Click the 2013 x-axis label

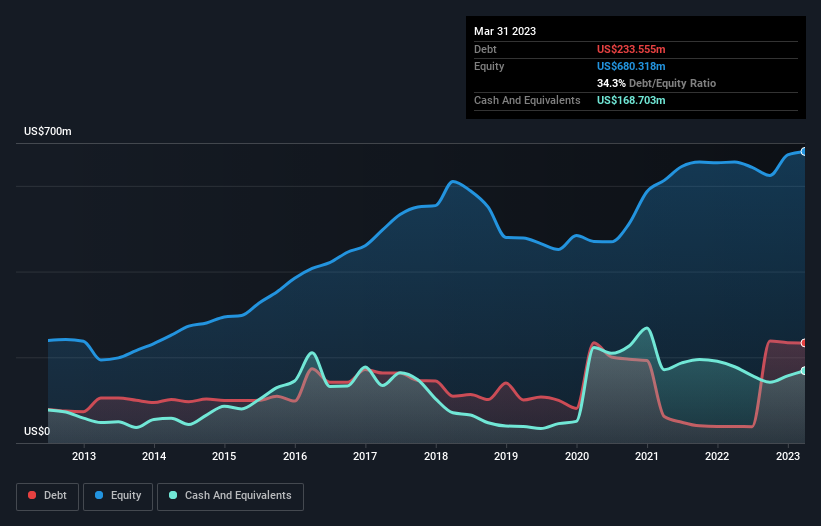pyautogui.click(x=84, y=456)
